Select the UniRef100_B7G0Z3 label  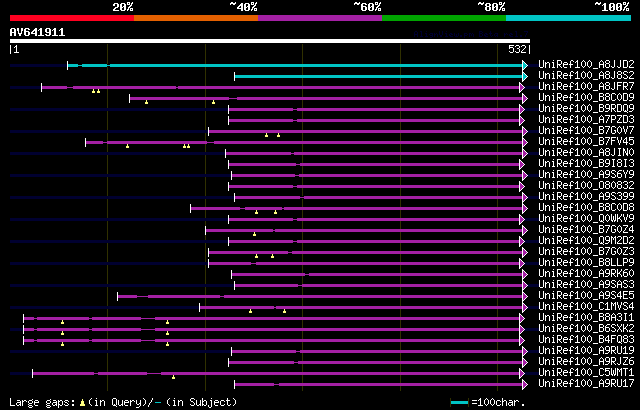[x=586, y=251]
